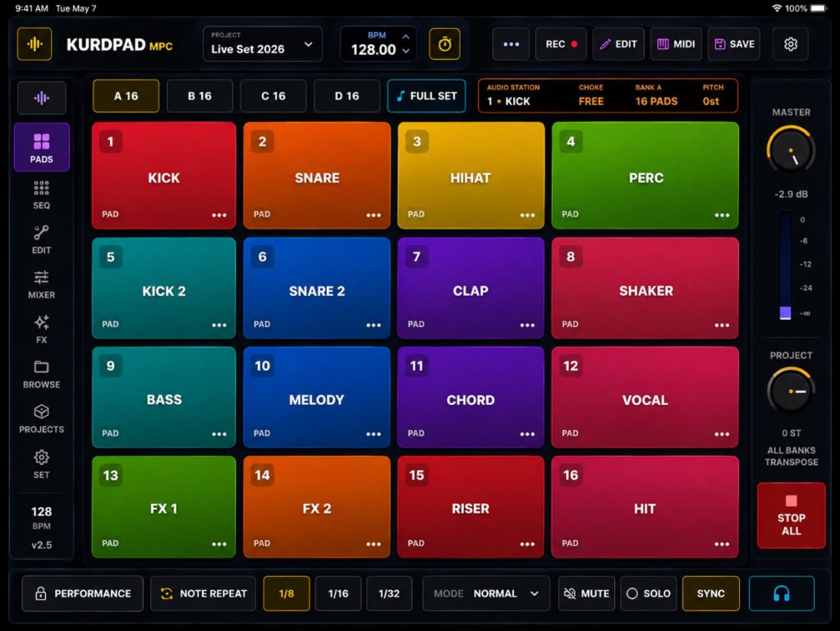The height and width of the screenshot is (631, 840).
Task: Open the CHOKE FREE setting
Action: tap(591, 94)
